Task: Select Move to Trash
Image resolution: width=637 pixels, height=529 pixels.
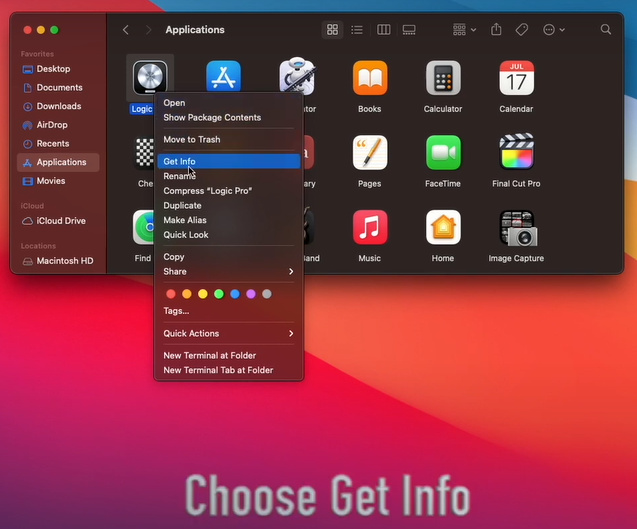Action: (x=229, y=139)
